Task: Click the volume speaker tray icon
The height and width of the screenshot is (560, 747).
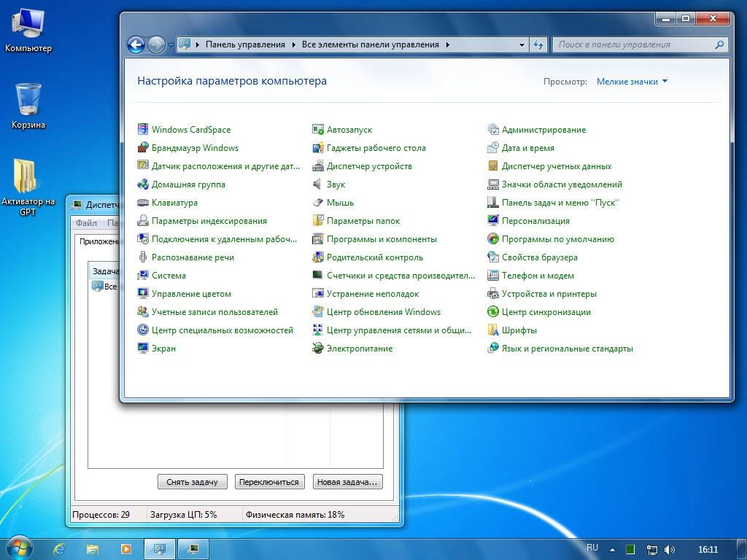Action: coord(670,550)
